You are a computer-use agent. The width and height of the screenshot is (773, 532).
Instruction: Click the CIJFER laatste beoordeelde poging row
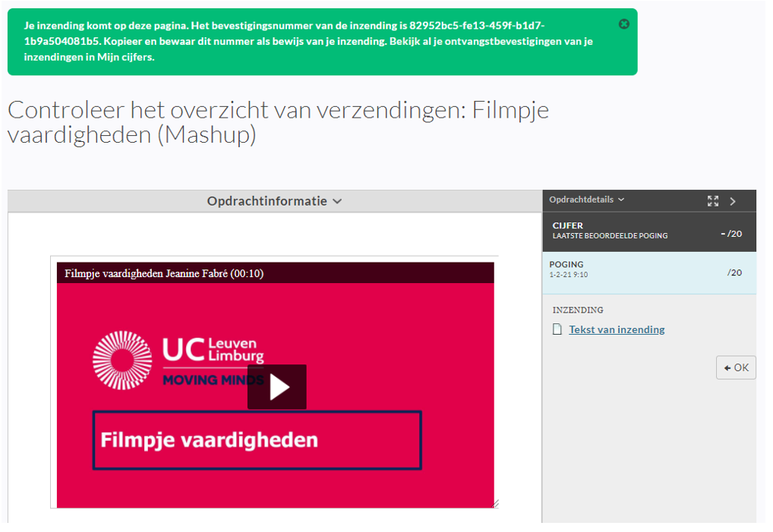649,232
